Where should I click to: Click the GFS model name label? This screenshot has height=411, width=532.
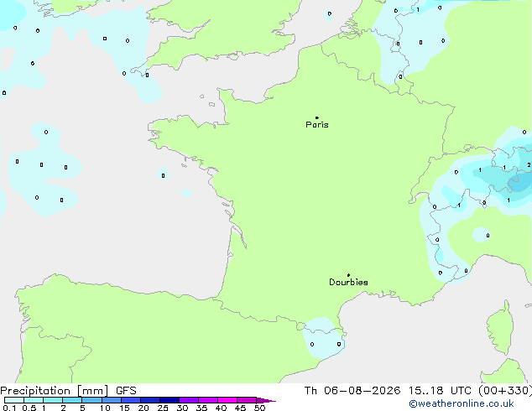click(x=126, y=391)
